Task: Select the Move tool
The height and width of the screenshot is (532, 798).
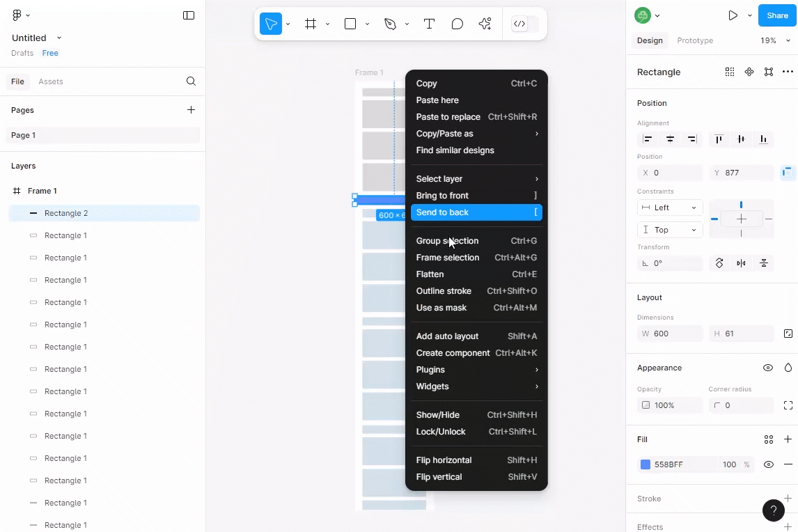Action: coord(271,24)
